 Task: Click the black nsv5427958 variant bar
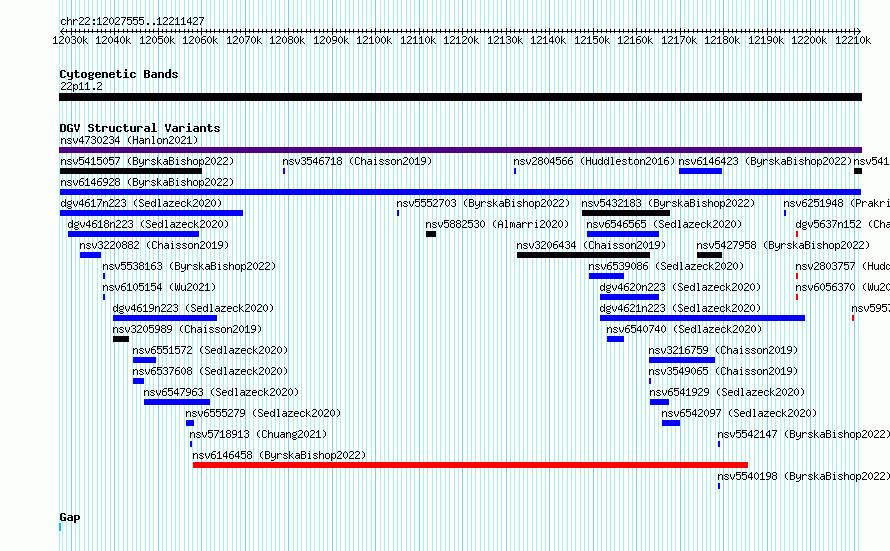[710, 255]
